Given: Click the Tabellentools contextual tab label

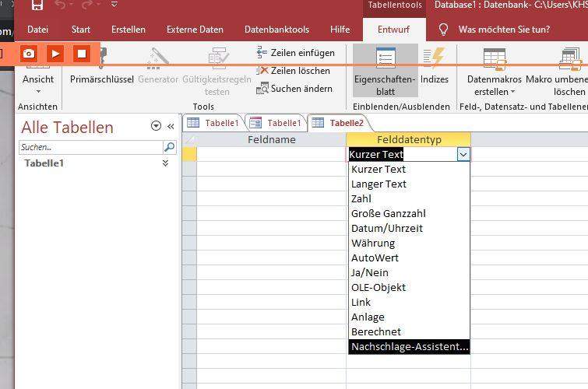Looking at the screenshot, I should (x=395, y=5).
